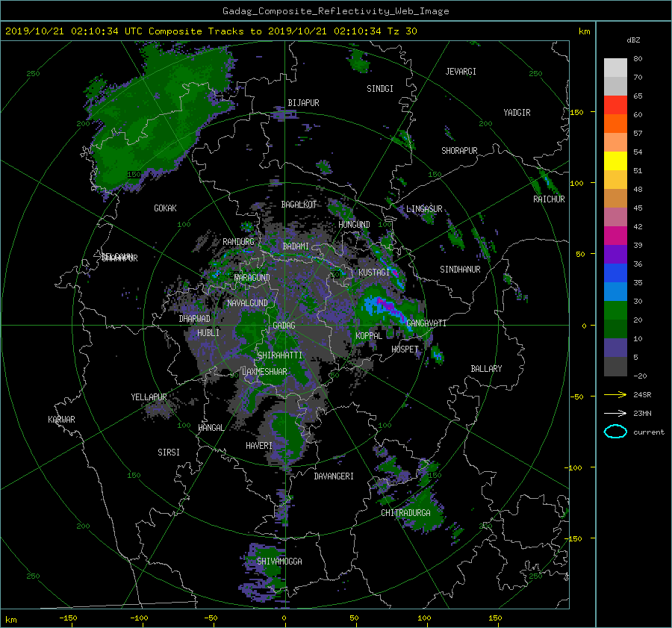Screen dimensions: 672x628
Task: Click the HOSPET city label
Action: pyautogui.click(x=405, y=349)
